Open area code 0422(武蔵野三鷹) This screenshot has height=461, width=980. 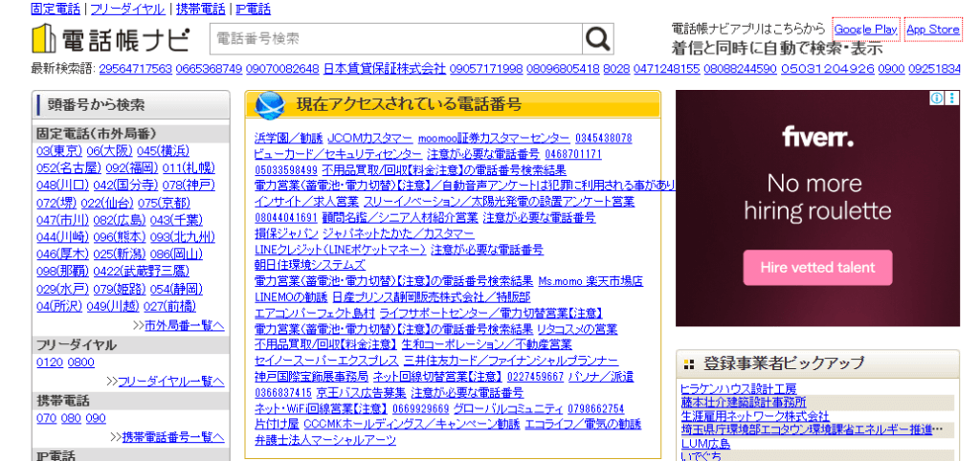click(x=141, y=272)
